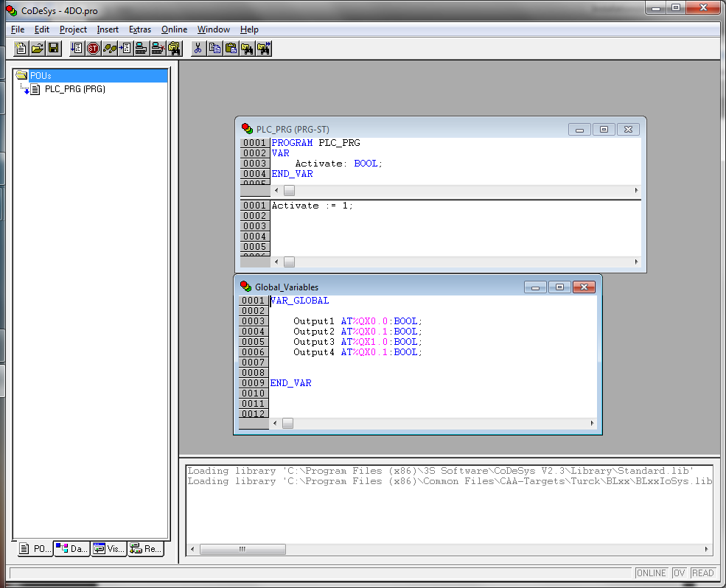Image resolution: width=726 pixels, height=588 pixels.
Task: Close the PLC_PRG editor window
Action: pos(628,129)
